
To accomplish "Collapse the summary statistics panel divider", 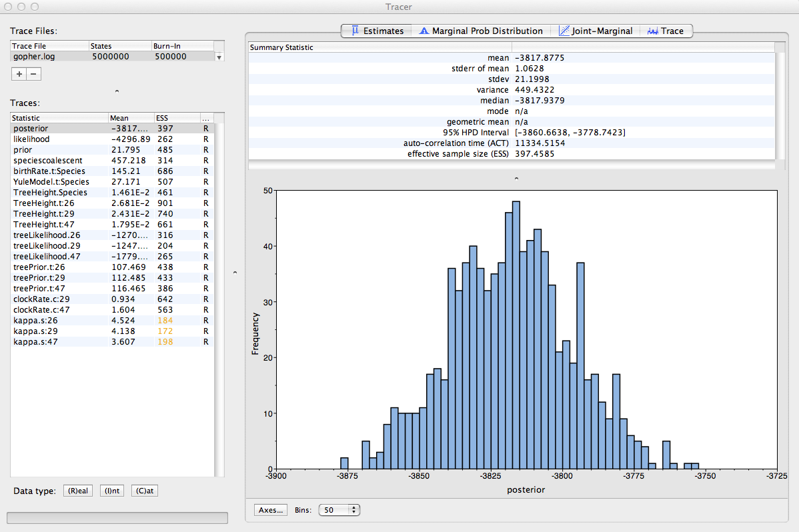I will (516, 179).
